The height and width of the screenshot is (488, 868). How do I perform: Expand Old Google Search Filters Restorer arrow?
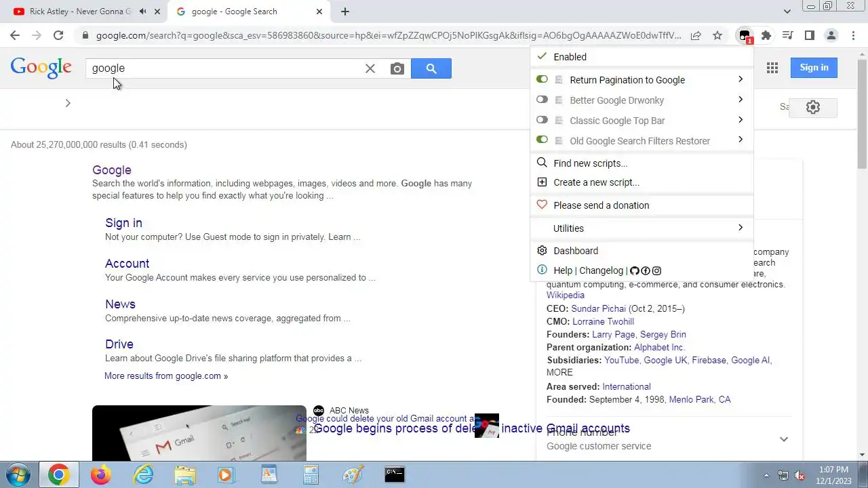[740, 140]
